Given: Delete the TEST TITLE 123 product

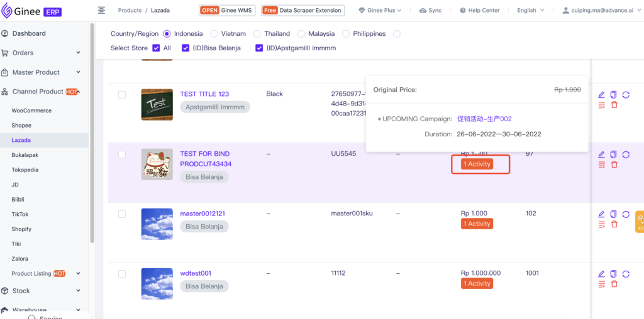Looking at the screenshot, I should pyautogui.click(x=614, y=105).
